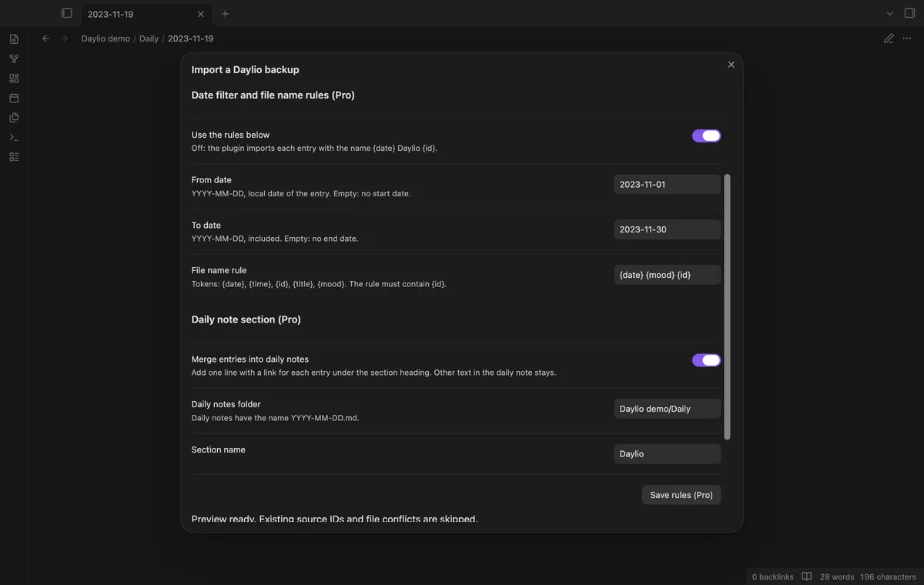Click the 'Daily notes folder' label

pos(226,404)
